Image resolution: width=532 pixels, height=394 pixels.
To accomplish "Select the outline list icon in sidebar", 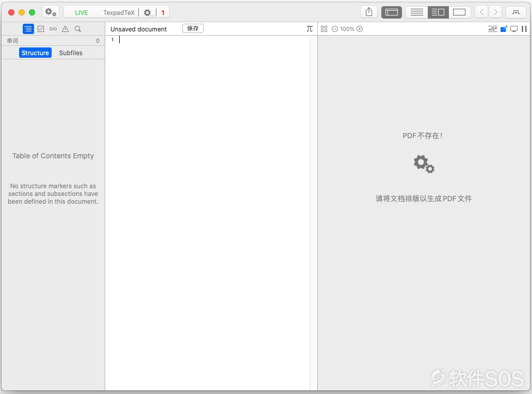I will tap(28, 29).
